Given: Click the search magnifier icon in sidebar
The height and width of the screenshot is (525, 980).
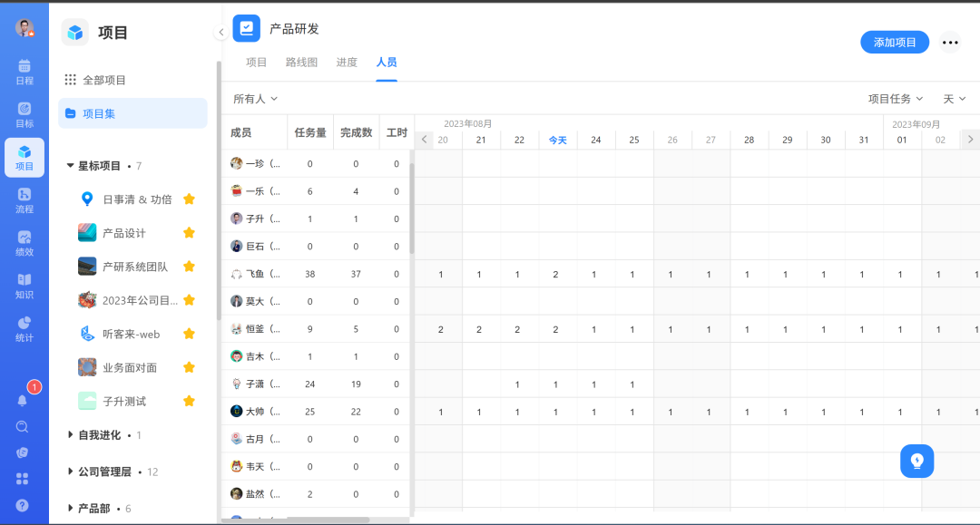Looking at the screenshot, I should 22,427.
